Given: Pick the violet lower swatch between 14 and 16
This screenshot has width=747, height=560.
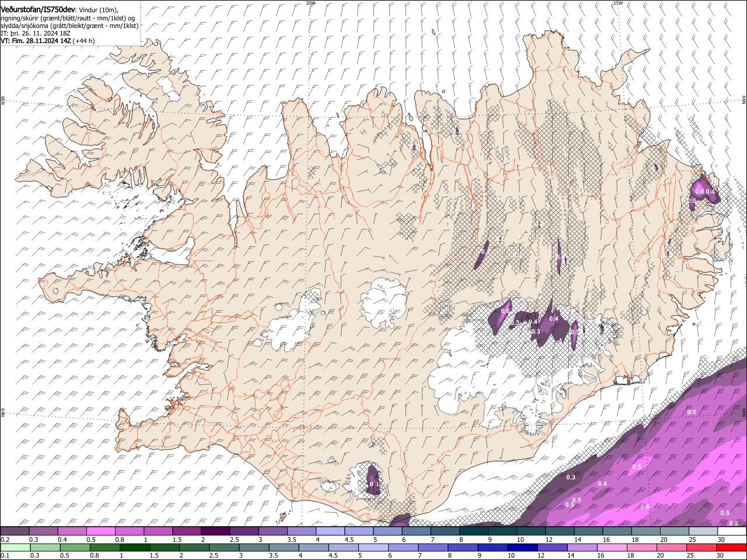Looking at the screenshot, I should point(582,547).
